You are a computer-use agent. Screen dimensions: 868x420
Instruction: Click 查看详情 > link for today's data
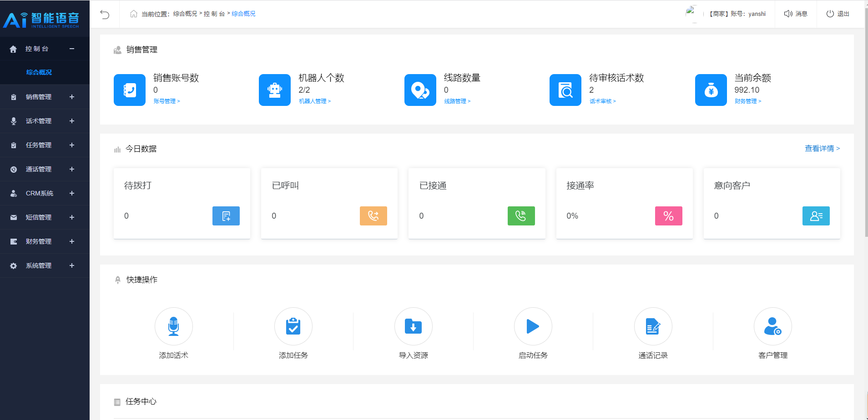click(x=823, y=149)
